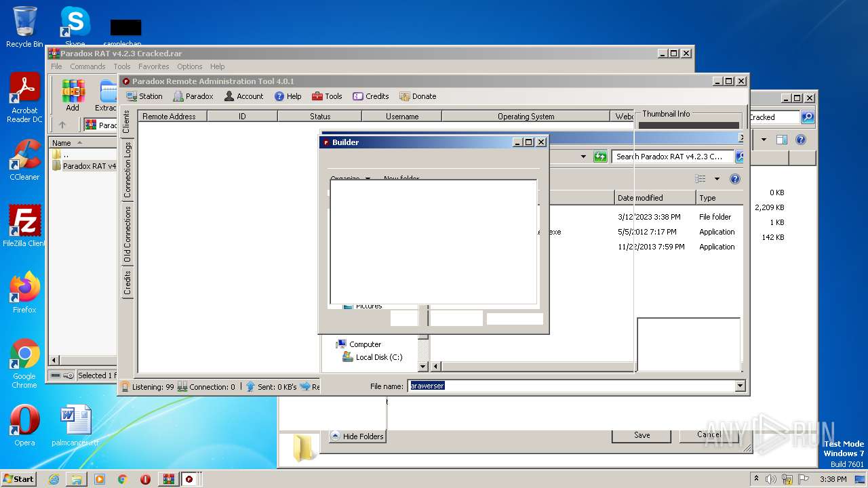Click search icon in background Explorer window
The height and width of the screenshot is (488, 868).
[x=808, y=117]
